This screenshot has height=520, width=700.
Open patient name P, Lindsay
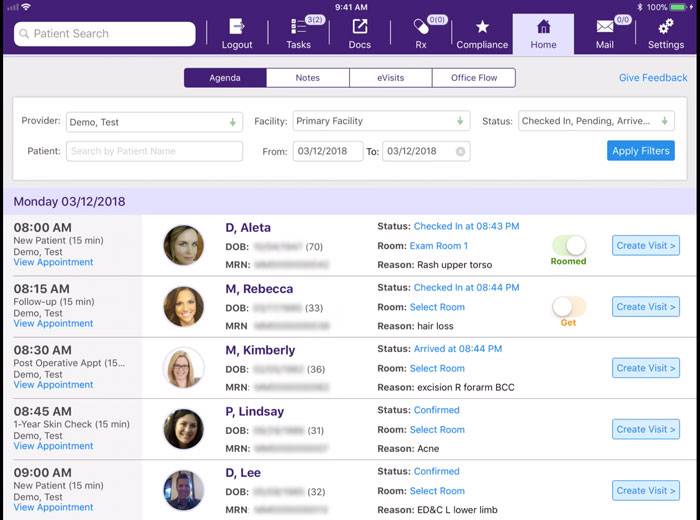click(x=254, y=412)
